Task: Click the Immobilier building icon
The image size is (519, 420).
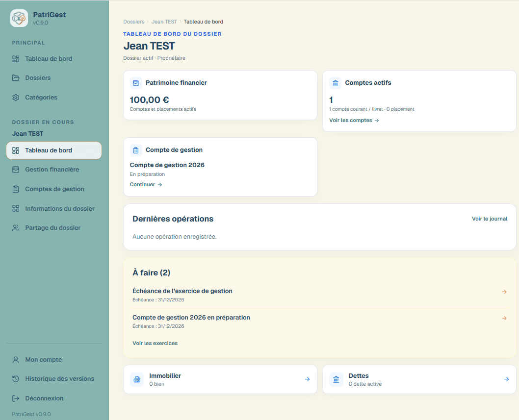Action: [x=137, y=379]
